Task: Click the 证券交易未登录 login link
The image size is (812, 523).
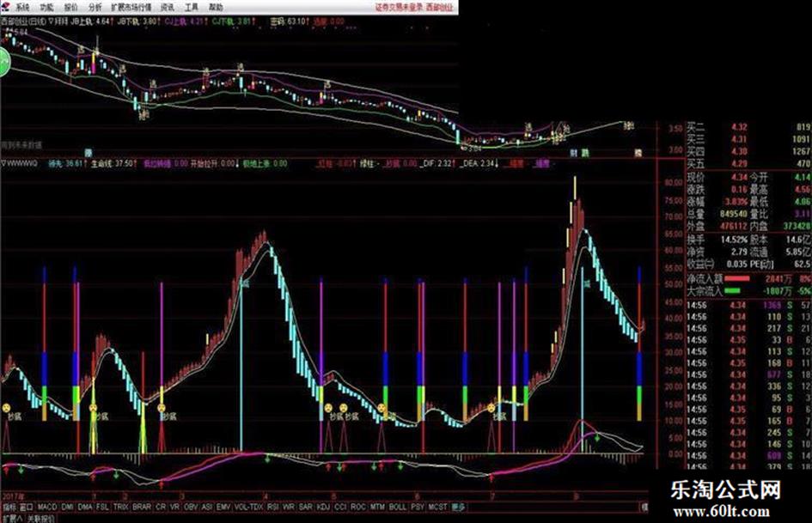Action: [x=400, y=7]
